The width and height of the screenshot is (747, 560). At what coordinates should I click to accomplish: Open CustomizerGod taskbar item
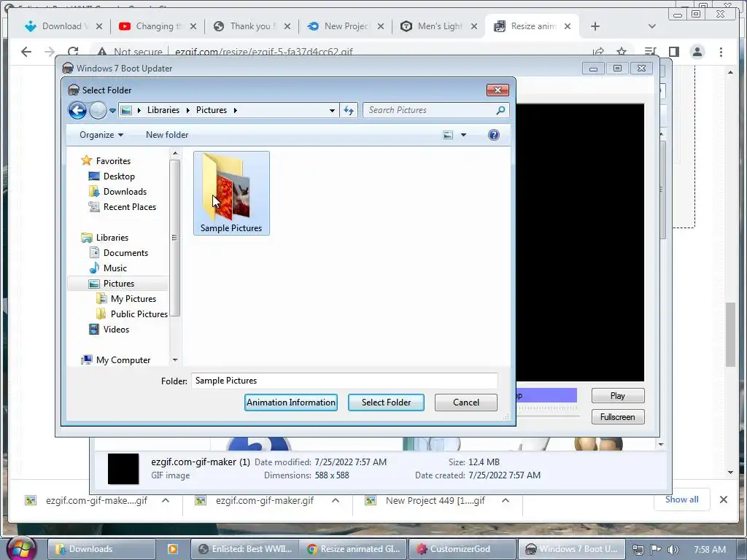[x=462, y=549]
